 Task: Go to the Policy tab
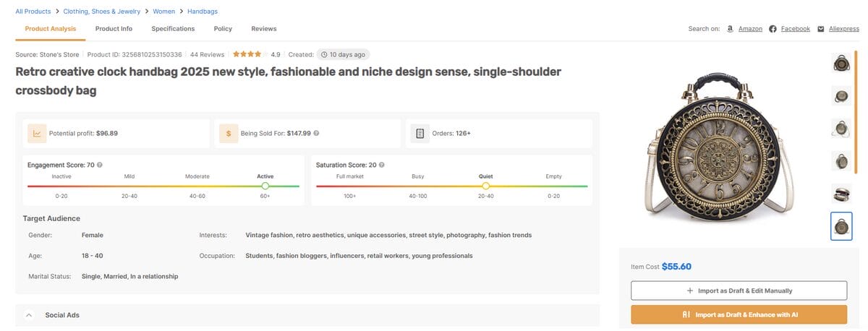(x=223, y=29)
